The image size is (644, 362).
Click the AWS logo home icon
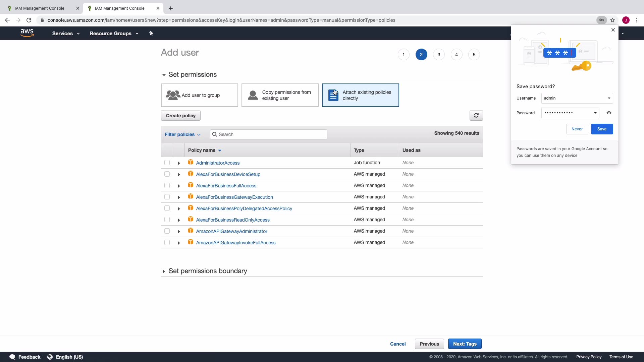click(27, 33)
